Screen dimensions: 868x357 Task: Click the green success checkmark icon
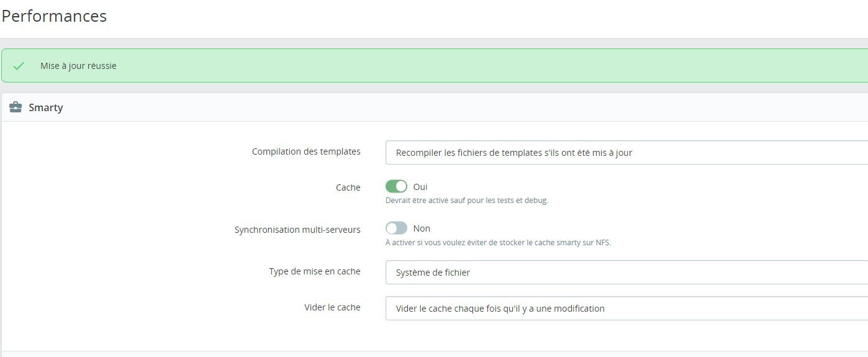point(19,66)
